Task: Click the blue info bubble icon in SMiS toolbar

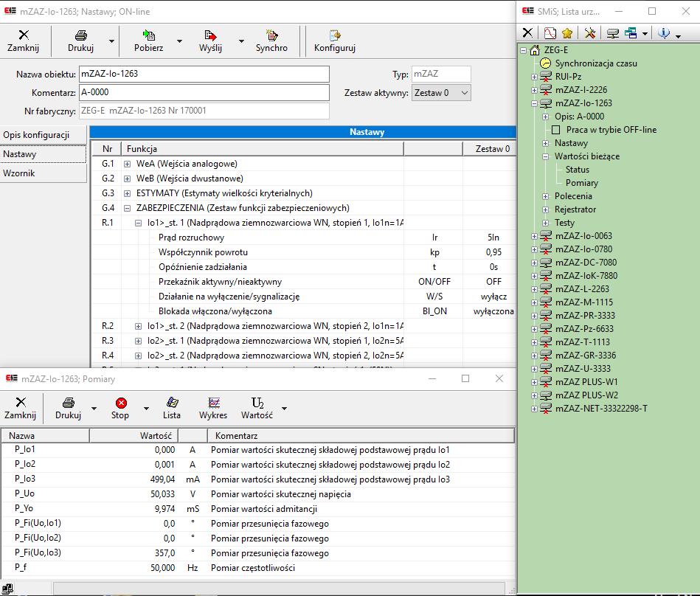Action: click(664, 33)
